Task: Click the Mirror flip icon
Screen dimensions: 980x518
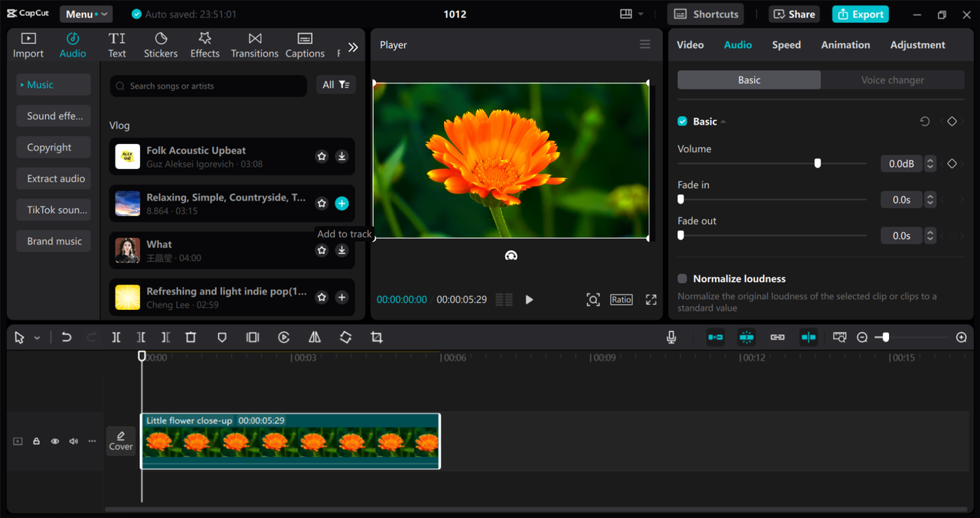Action: pos(315,337)
